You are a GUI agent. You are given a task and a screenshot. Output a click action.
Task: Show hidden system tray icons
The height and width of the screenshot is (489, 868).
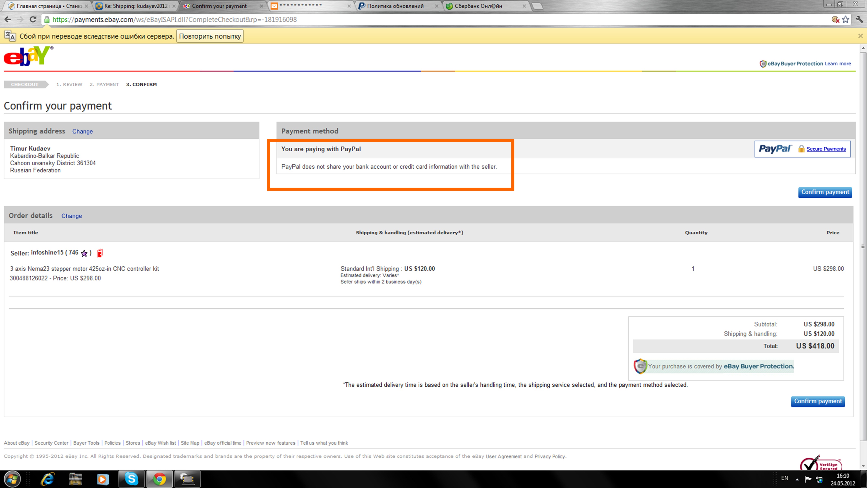[x=797, y=479]
